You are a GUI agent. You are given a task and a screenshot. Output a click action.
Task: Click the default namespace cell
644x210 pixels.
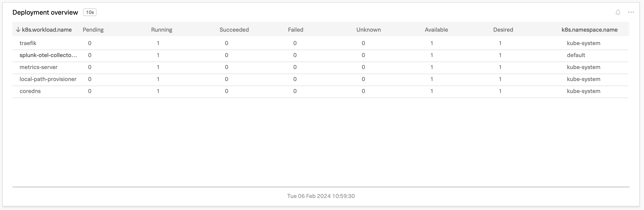click(x=576, y=55)
